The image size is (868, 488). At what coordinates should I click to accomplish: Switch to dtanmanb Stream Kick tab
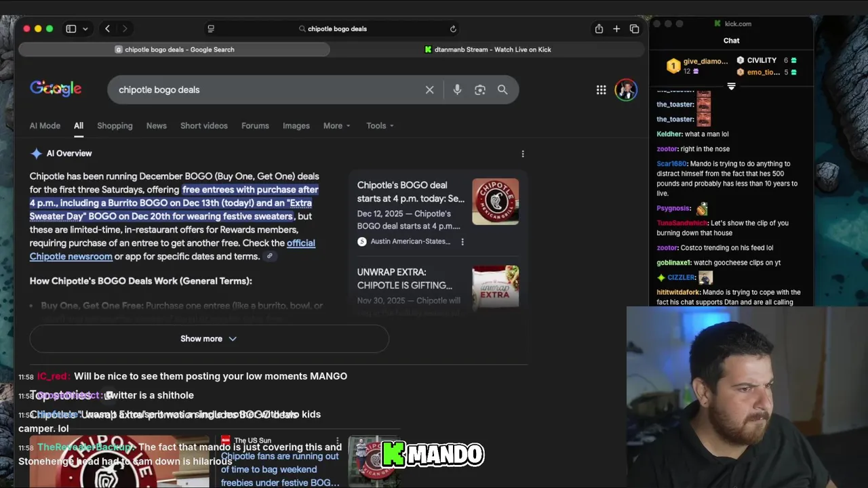(x=488, y=49)
